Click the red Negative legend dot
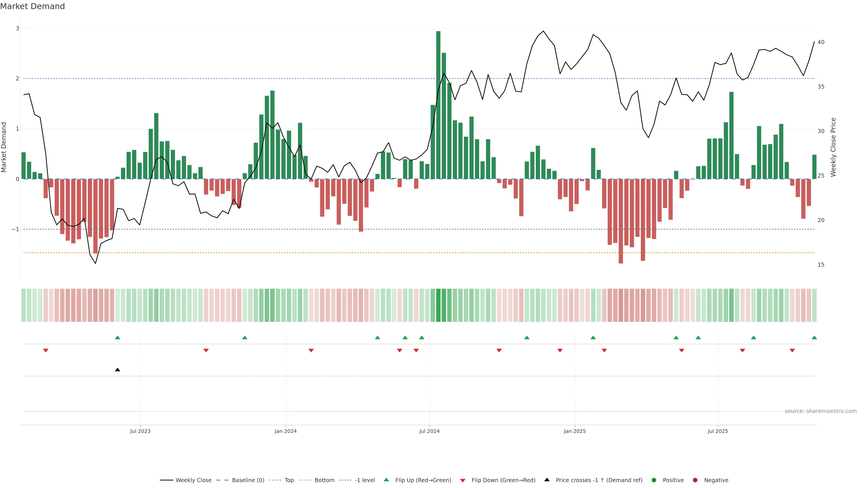Image resolution: width=868 pixels, height=488 pixels. [695, 480]
